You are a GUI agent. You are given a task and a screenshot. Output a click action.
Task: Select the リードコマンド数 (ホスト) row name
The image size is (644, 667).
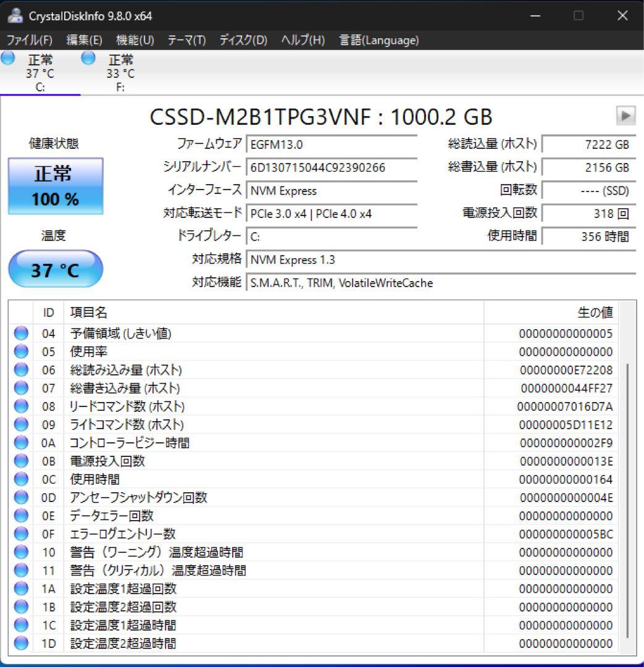coord(127,406)
